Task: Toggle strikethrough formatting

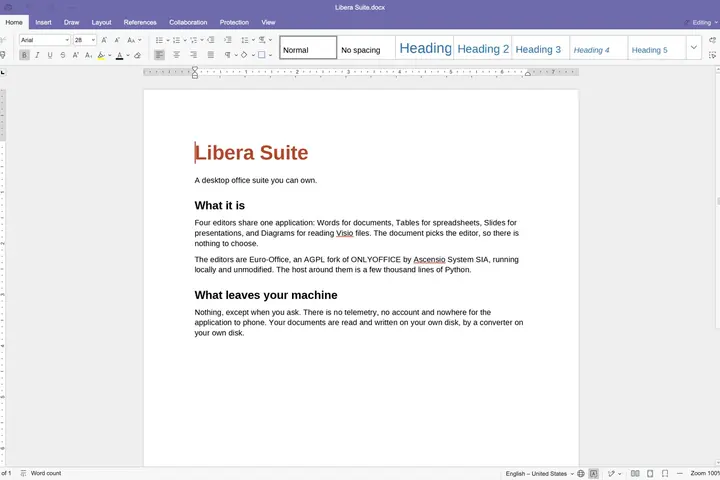Action: [63, 55]
